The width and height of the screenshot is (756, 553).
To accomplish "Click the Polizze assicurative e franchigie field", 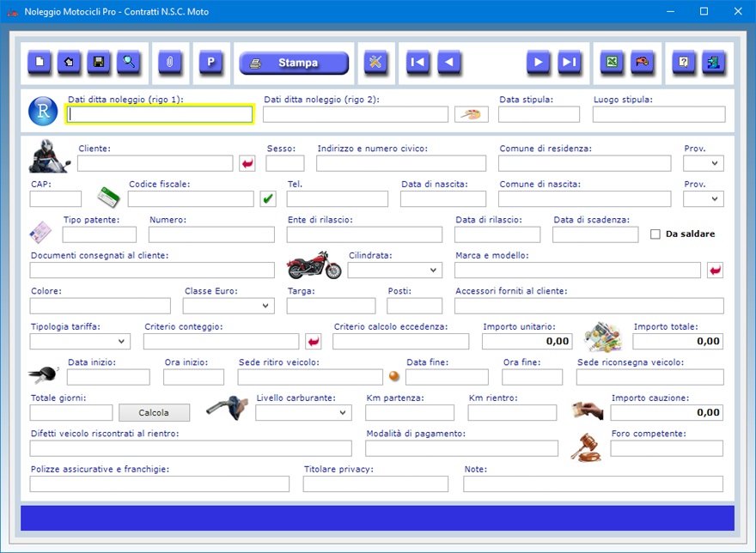I will (x=160, y=484).
